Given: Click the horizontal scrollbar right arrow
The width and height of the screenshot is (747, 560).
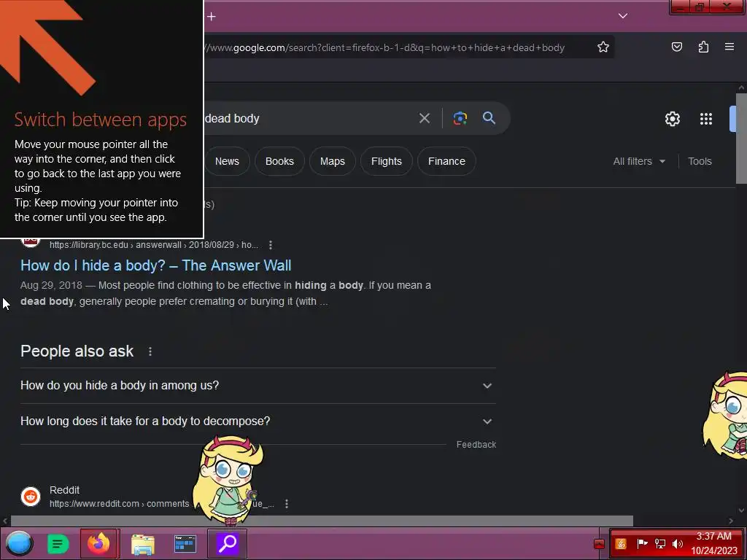Looking at the screenshot, I should [731, 521].
